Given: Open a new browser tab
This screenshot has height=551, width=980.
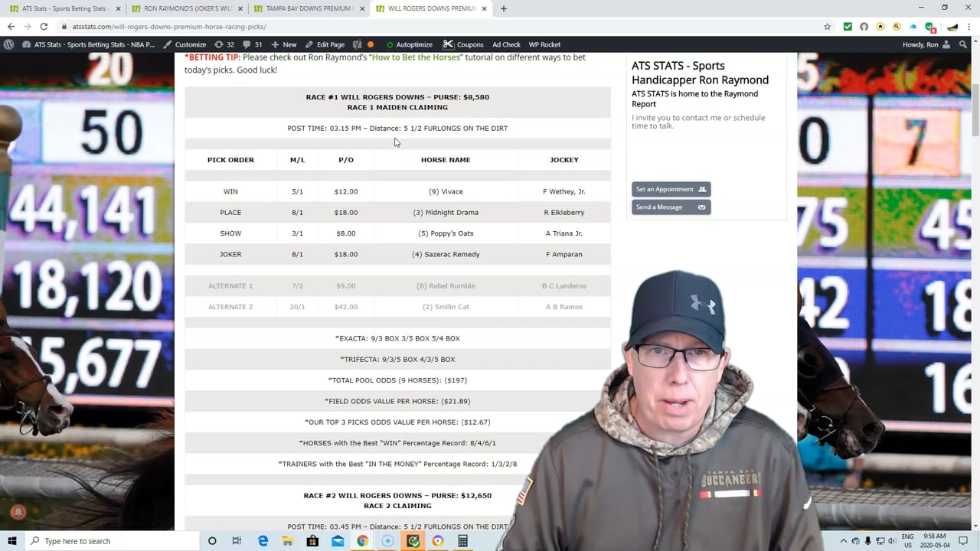Looking at the screenshot, I should (x=503, y=8).
